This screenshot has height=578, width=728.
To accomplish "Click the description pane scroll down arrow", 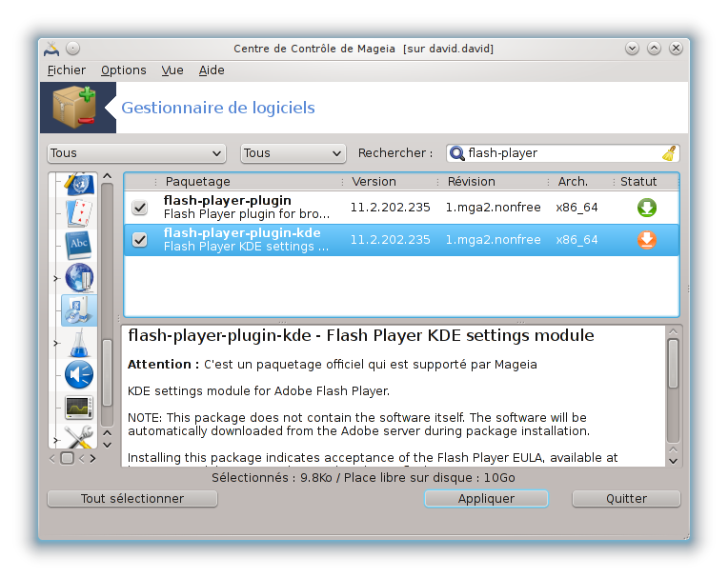I will pyautogui.click(x=674, y=461).
